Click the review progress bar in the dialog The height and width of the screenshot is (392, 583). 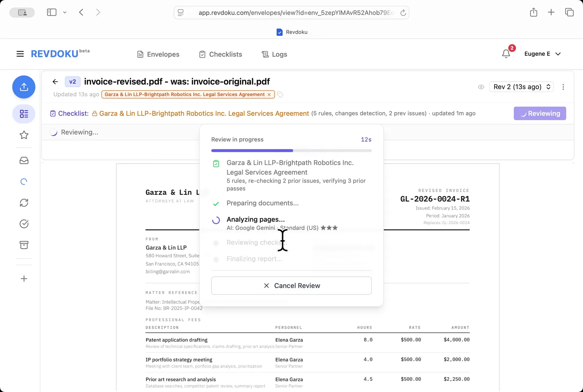click(x=291, y=150)
